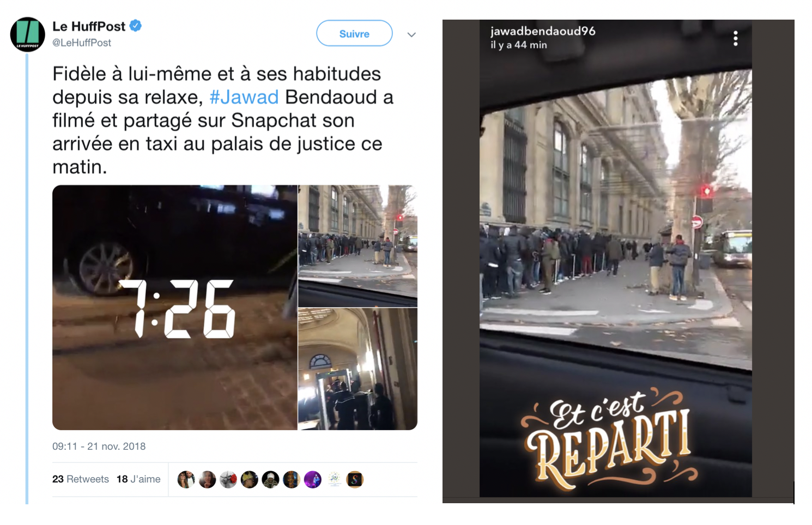View the 23 Retweets list
This screenshot has width=812, height=525.
(81, 479)
